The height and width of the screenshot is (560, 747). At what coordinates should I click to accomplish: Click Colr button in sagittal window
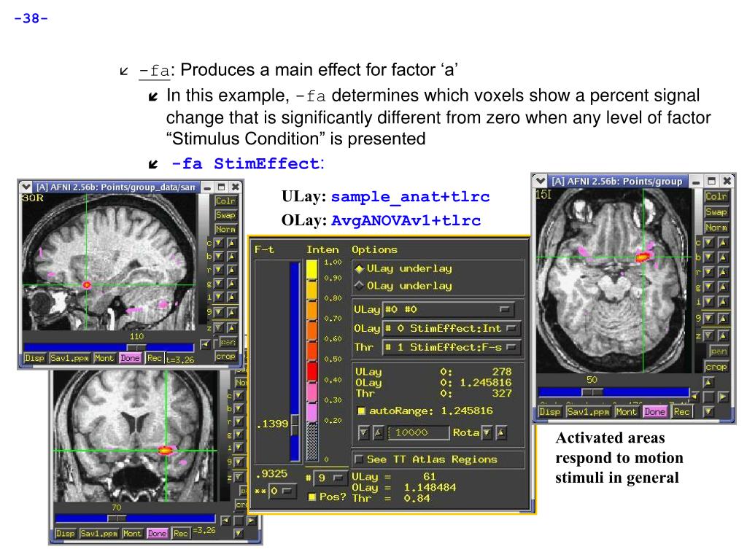coord(225,201)
